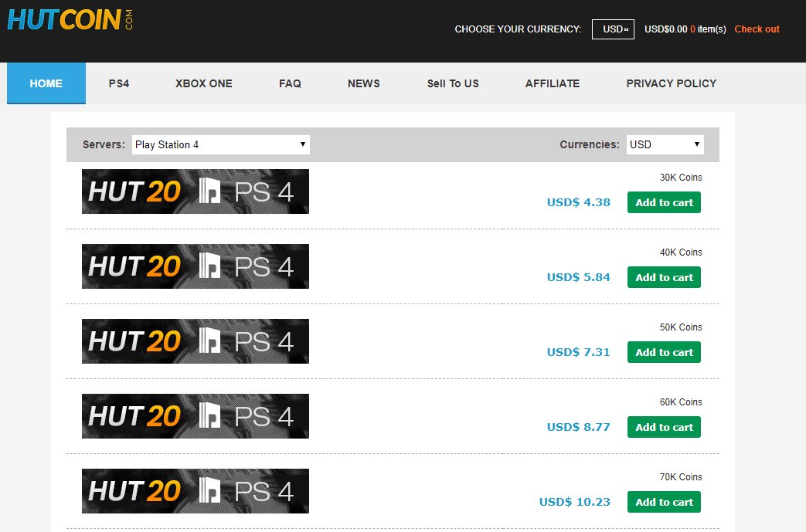Click the USD$ 4.38 price
This screenshot has height=532, width=806.
tap(579, 202)
